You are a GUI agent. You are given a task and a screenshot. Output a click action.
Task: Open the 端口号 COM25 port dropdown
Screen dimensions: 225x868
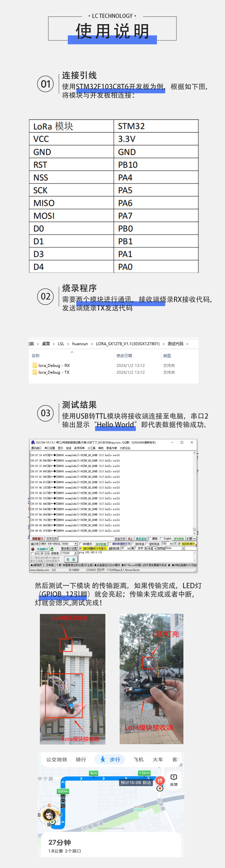tap(75, 544)
